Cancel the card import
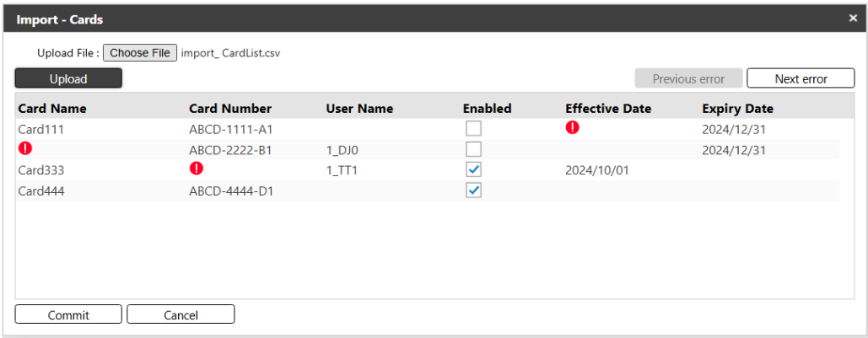 [x=181, y=315]
